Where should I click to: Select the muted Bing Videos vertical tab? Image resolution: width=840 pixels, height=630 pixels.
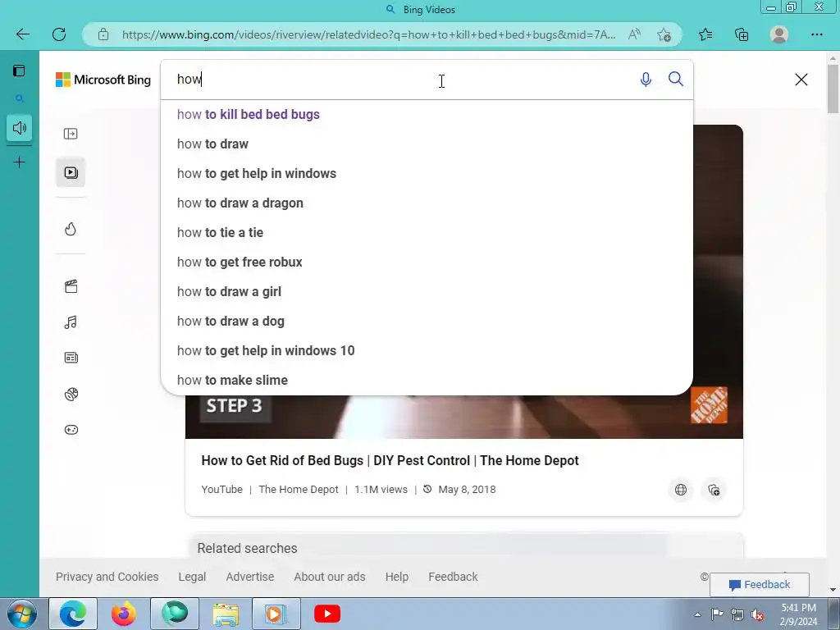[x=20, y=128]
